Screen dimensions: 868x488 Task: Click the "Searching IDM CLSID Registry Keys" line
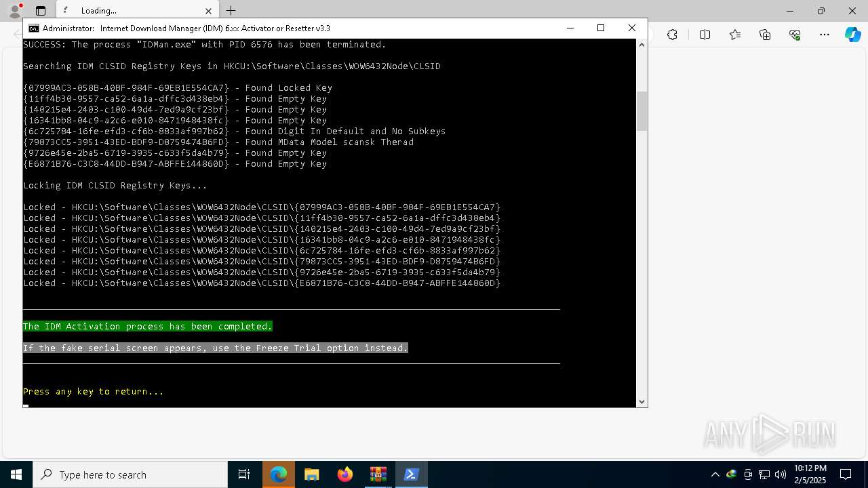coord(232,66)
